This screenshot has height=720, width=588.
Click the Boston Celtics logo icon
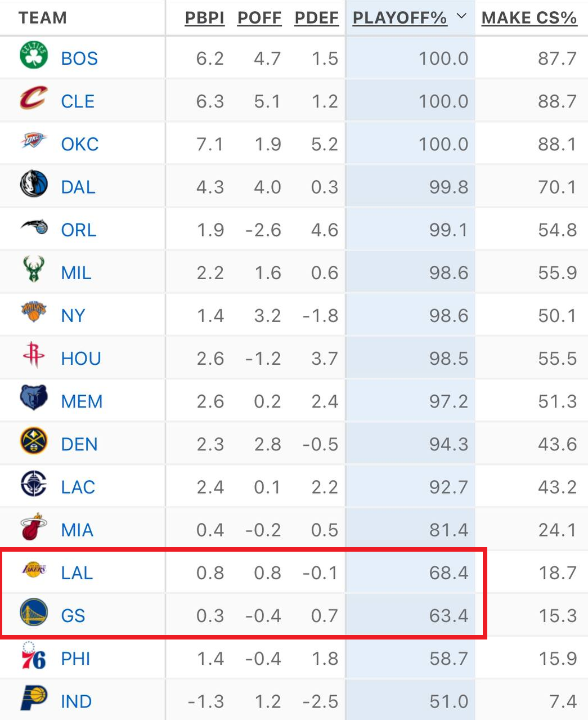tap(34, 55)
